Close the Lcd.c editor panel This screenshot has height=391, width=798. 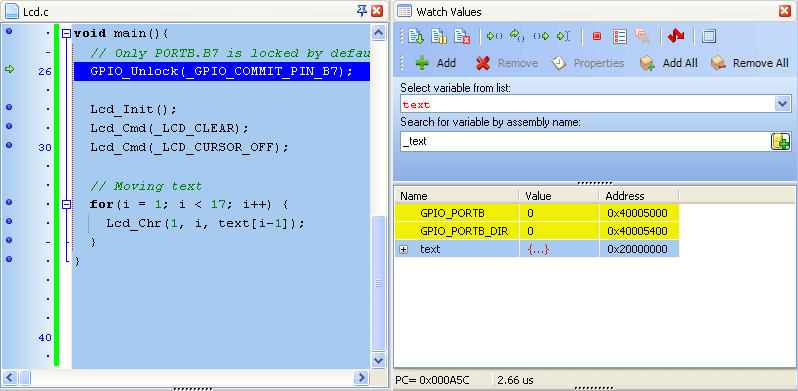click(377, 11)
